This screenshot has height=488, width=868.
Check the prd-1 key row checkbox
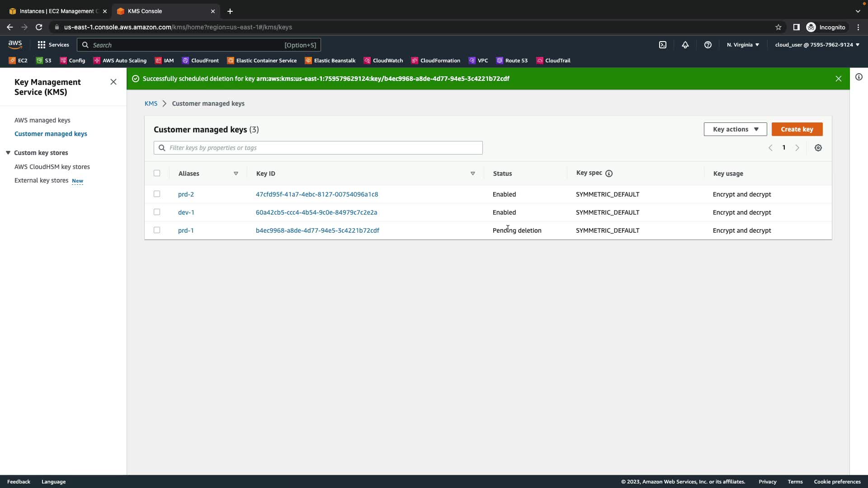click(157, 230)
